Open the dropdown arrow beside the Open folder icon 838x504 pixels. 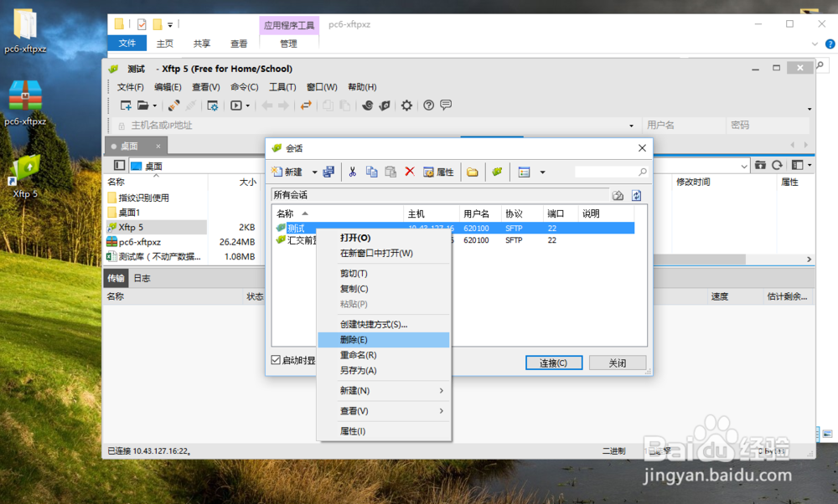pos(154,105)
